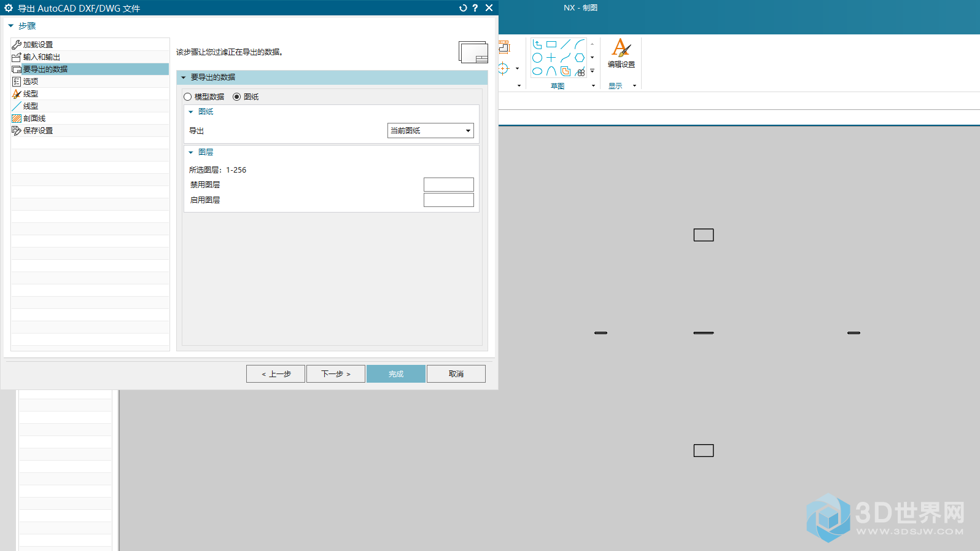The height and width of the screenshot is (551, 980).
Task: Open the 加载设置 step
Action: [90, 44]
